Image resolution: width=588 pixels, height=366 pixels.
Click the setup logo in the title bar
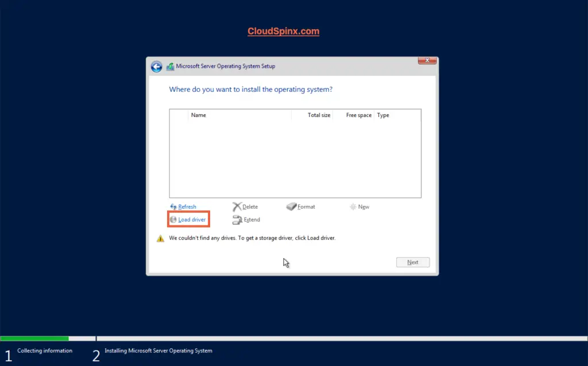coord(170,66)
